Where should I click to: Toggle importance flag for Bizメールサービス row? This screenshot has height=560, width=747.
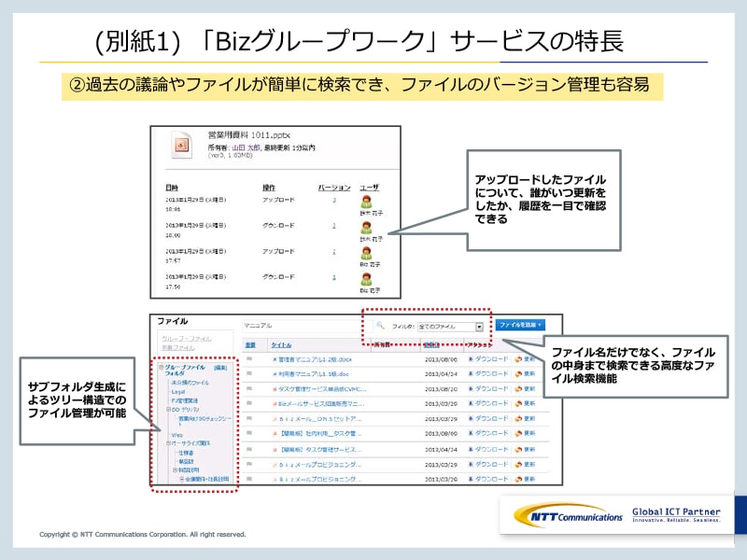coord(249,403)
